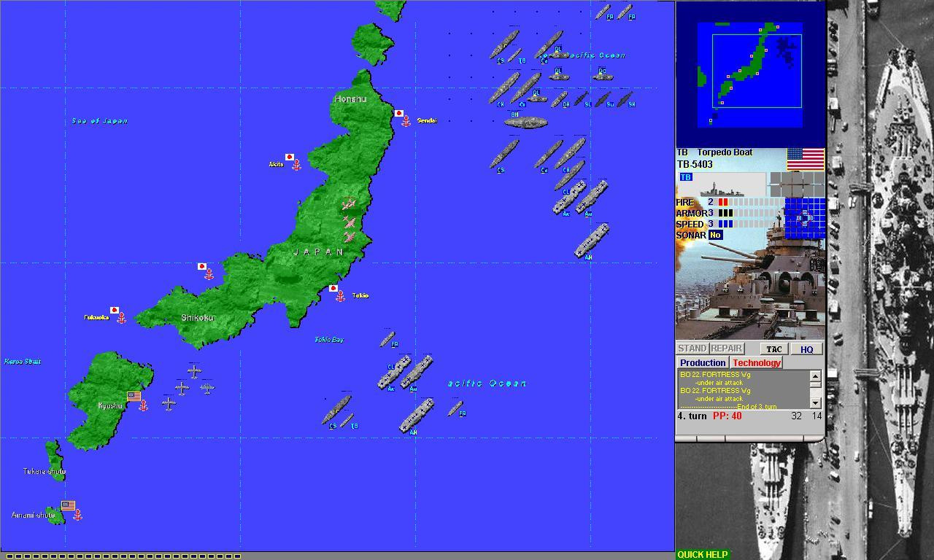
Task: Select the SH submarine in the northern fleet
Action: click(x=625, y=98)
